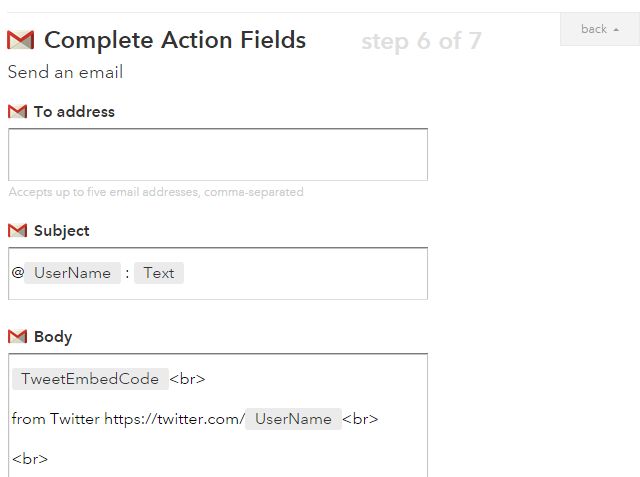Select the Text ingredient in Subject
This screenshot has width=640, height=477.
tap(159, 273)
